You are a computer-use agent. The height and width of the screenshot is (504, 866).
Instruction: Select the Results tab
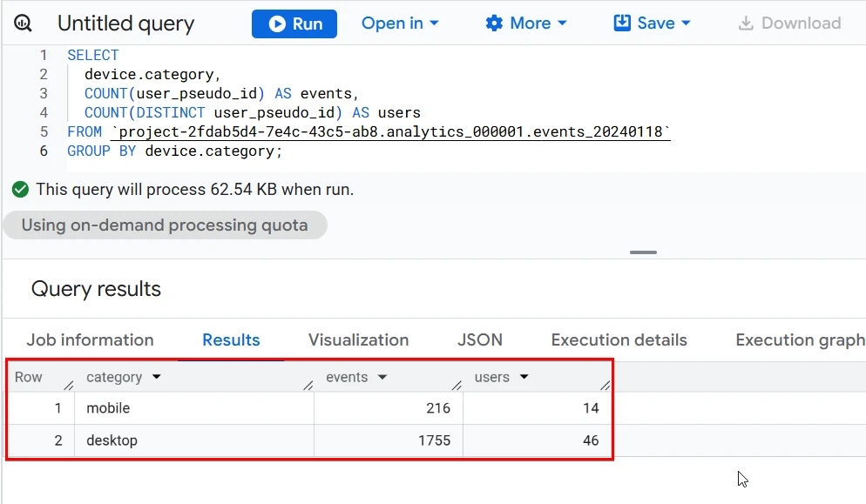point(231,340)
